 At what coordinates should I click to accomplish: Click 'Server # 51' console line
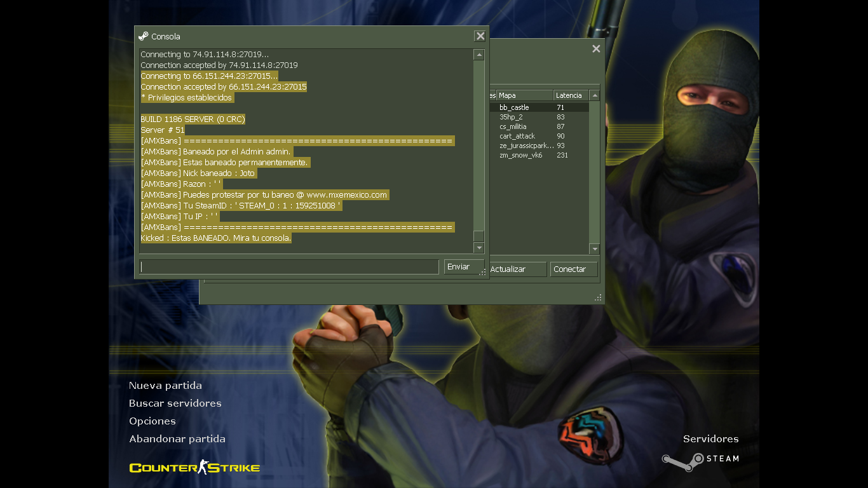(x=163, y=130)
